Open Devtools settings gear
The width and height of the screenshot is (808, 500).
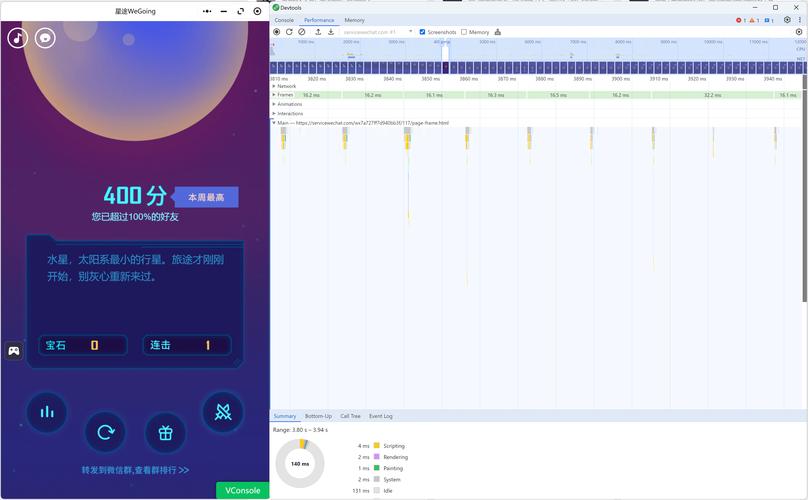coord(787,20)
